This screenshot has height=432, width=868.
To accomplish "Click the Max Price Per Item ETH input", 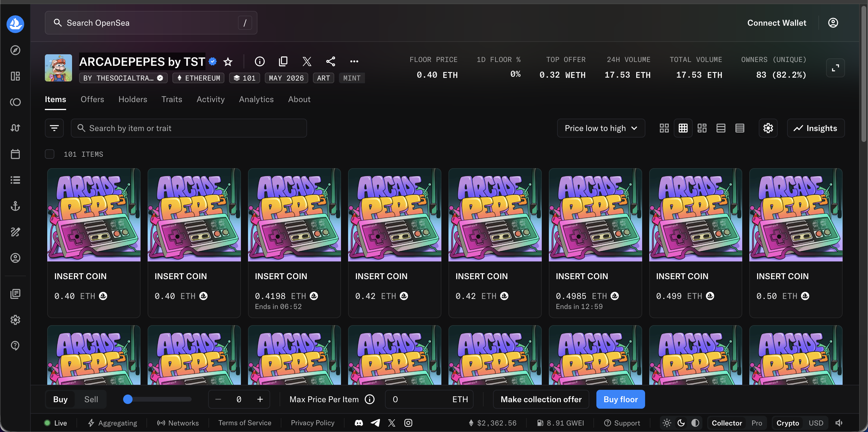I will (x=429, y=399).
